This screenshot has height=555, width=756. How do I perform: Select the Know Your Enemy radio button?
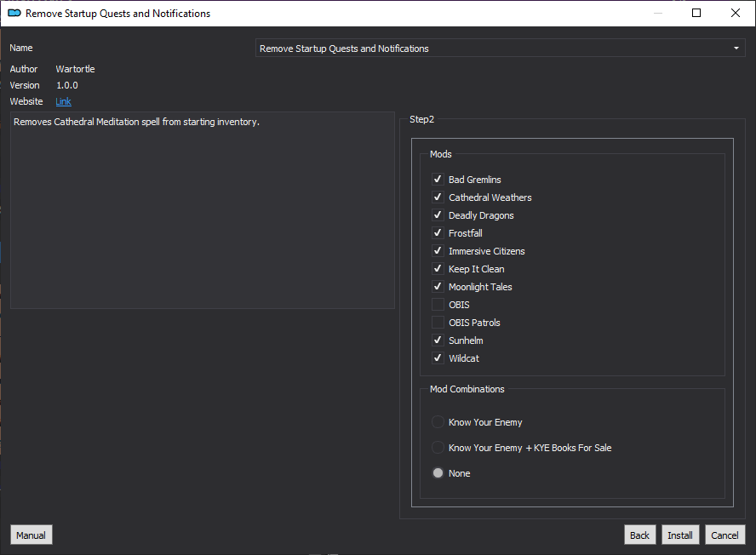(438, 422)
